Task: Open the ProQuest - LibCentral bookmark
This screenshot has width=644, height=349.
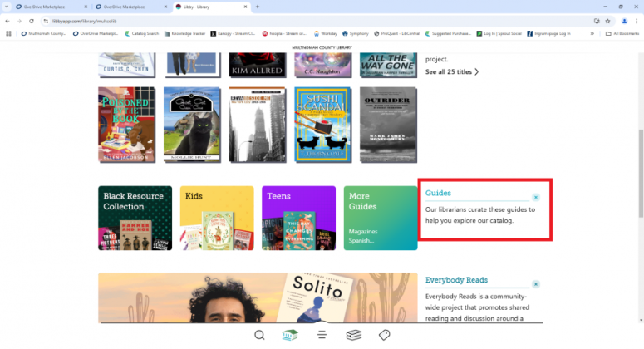Action: pyautogui.click(x=396, y=34)
